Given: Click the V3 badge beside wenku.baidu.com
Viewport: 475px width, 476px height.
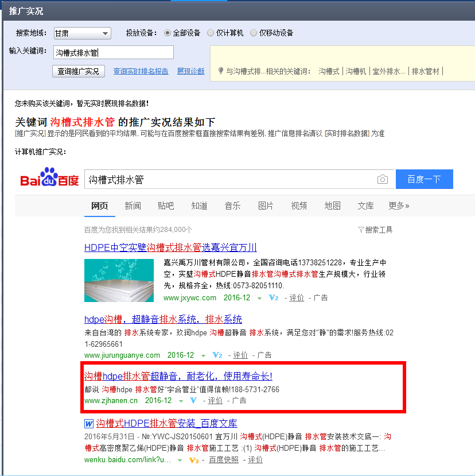Looking at the screenshot, I should tap(193, 460).
